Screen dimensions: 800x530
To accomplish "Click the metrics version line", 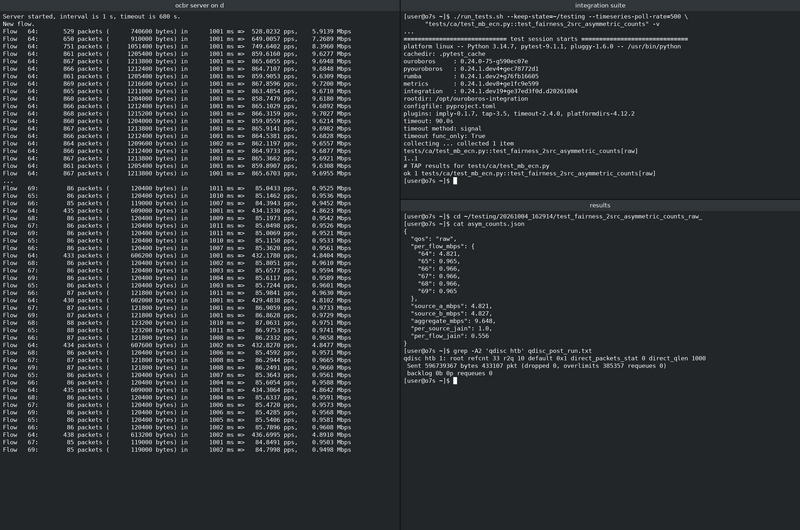I will coord(471,84).
